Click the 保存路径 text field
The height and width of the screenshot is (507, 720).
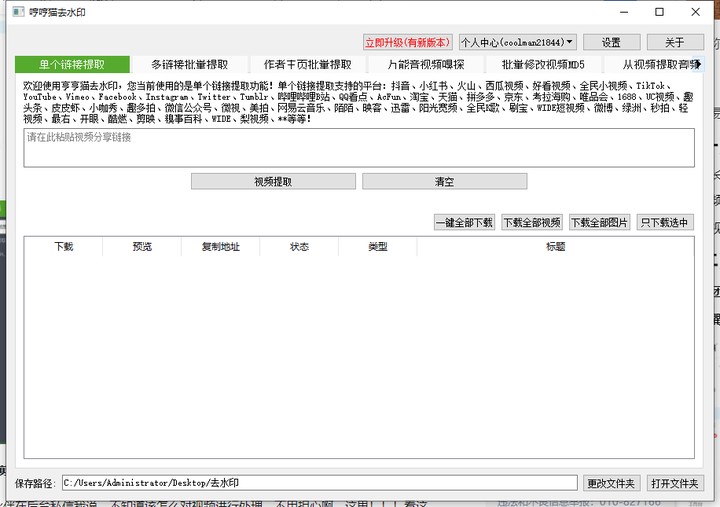[320, 483]
